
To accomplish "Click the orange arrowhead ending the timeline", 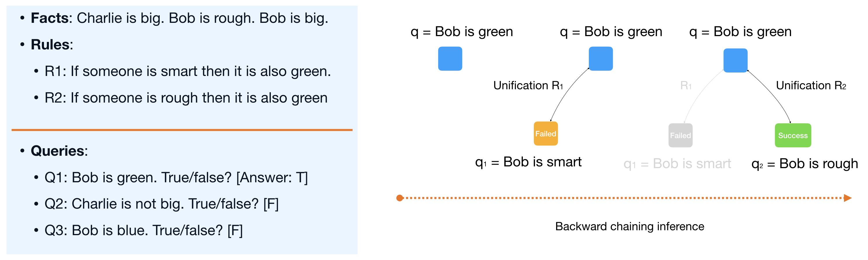I will (847, 198).
